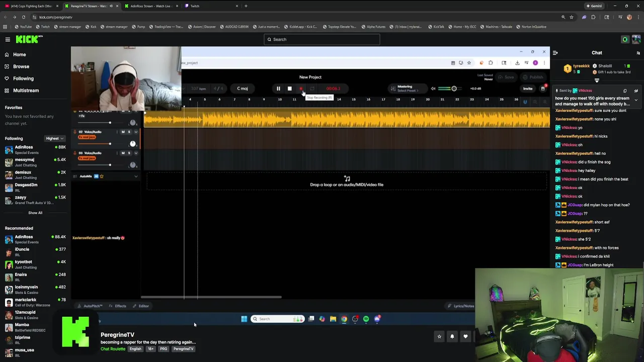Open the track 02 'Fx real jace' effect tag
The image size is (644, 362).
click(x=87, y=137)
